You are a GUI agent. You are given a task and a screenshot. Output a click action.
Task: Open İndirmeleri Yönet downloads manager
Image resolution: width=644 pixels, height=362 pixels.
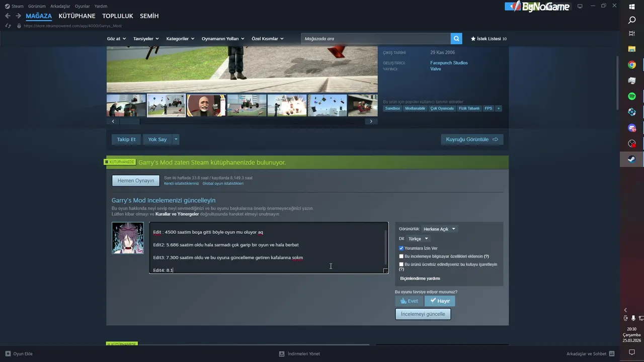[299, 353]
